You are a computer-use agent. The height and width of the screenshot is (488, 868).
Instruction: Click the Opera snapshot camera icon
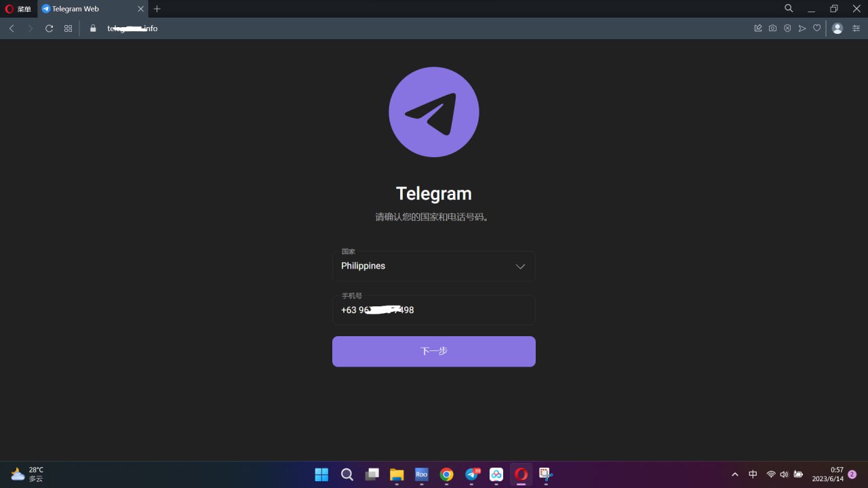point(772,28)
